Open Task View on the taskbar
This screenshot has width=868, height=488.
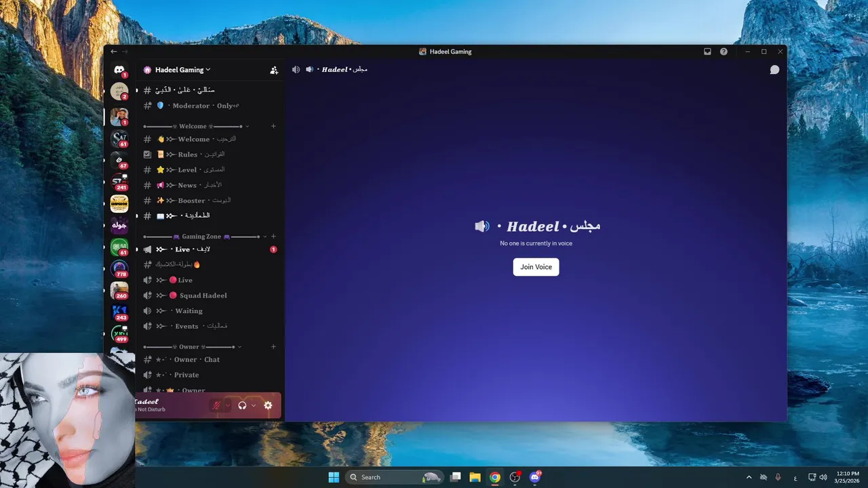pos(456,477)
